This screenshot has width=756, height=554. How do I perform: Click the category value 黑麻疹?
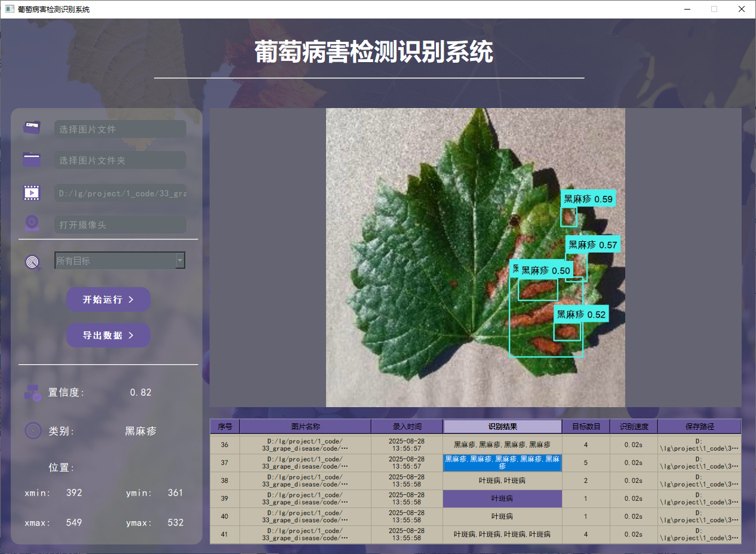140,431
